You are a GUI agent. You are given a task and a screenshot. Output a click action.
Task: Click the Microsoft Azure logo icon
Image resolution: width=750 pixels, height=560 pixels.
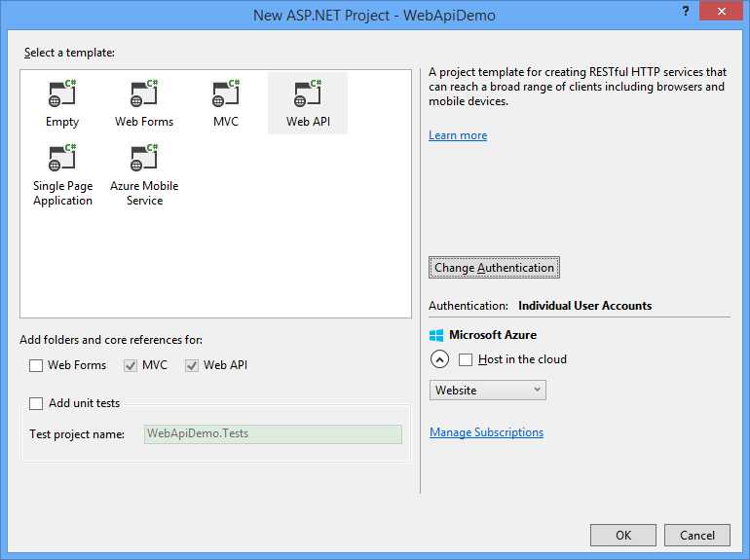[x=436, y=335]
